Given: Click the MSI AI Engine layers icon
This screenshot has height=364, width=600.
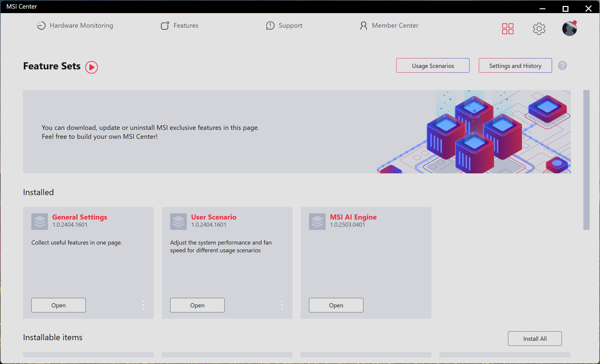Looking at the screenshot, I should click(x=317, y=221).
